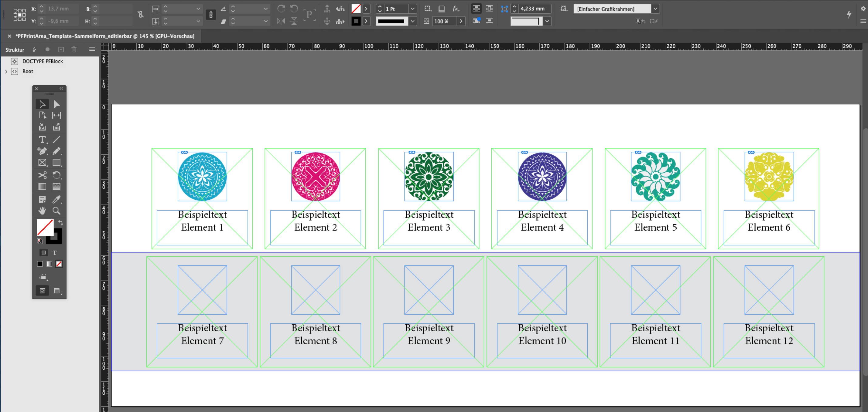
Task: Switch to PFPrintArea_Template document tab
Action: click(105, 36)
